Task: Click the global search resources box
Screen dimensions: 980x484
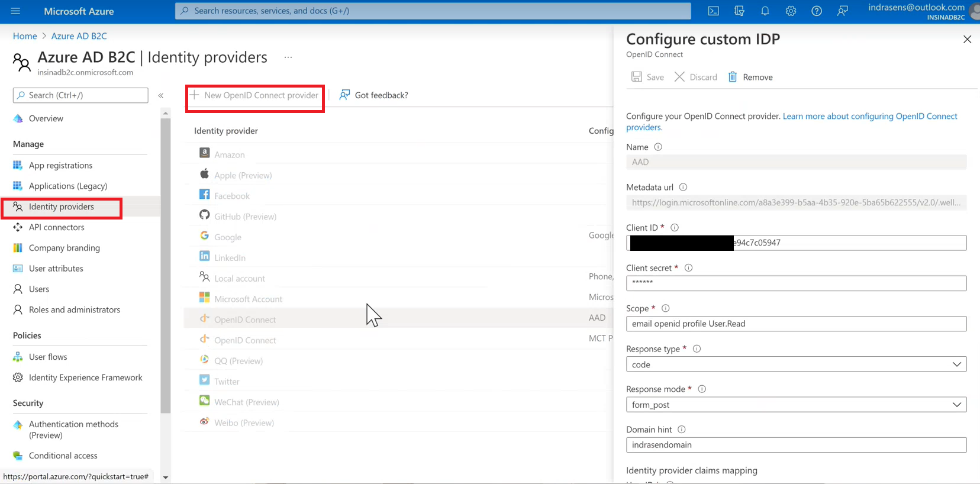Action: (433, 11)
